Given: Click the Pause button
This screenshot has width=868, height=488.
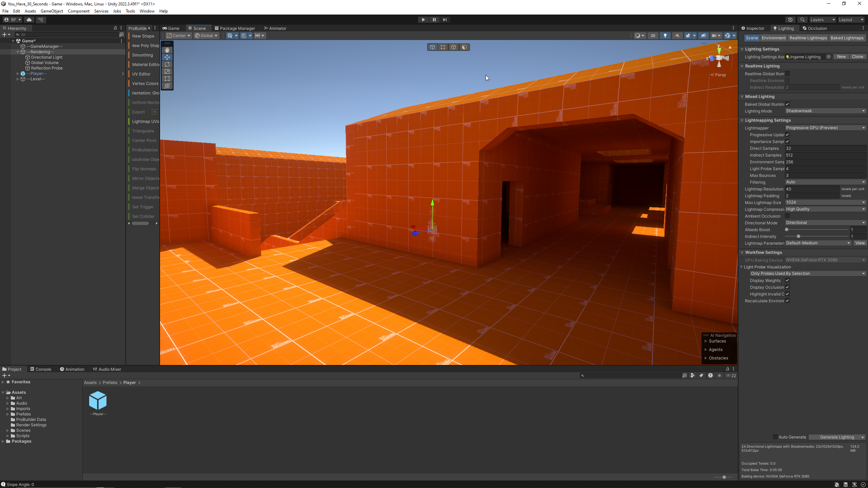Looking at the screenshot, I should point(434,20).
